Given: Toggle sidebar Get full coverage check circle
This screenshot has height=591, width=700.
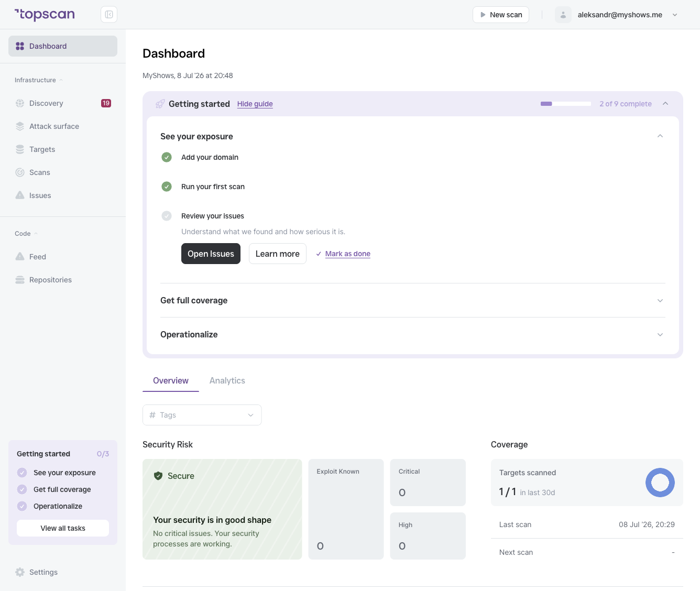Looking at the screenshot, I should (x=22, y=489).
